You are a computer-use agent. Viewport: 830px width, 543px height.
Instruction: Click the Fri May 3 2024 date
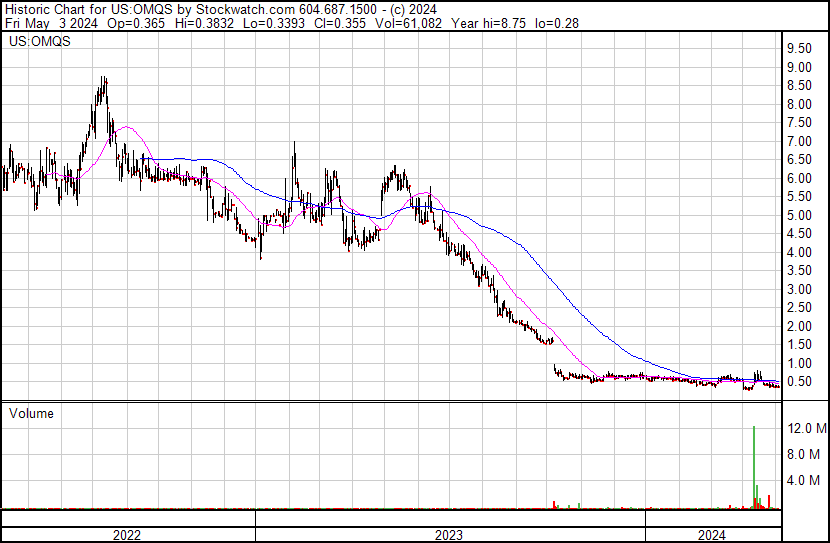pos(51,23)
